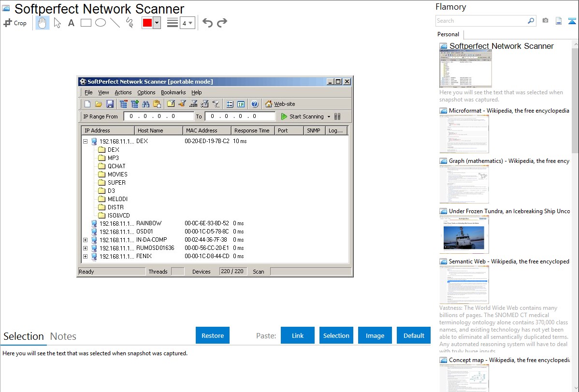Select the MOVIES shared folder
Viewport: 579px width, 392px height.
click(113, 174)
